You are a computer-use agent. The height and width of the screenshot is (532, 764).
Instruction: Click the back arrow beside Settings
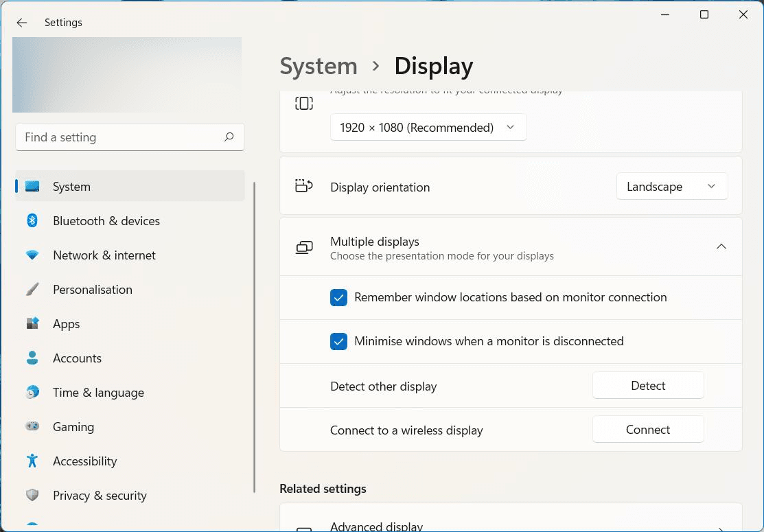21,23
